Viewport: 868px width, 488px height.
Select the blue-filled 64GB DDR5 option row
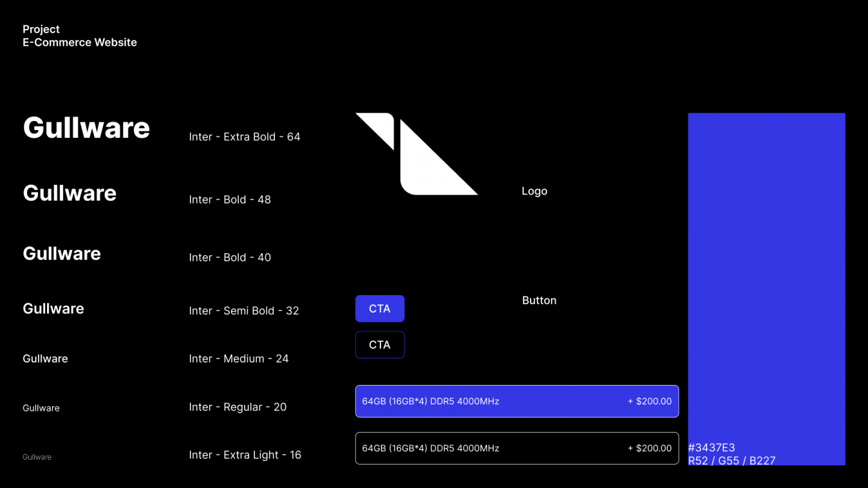(517, 401)
